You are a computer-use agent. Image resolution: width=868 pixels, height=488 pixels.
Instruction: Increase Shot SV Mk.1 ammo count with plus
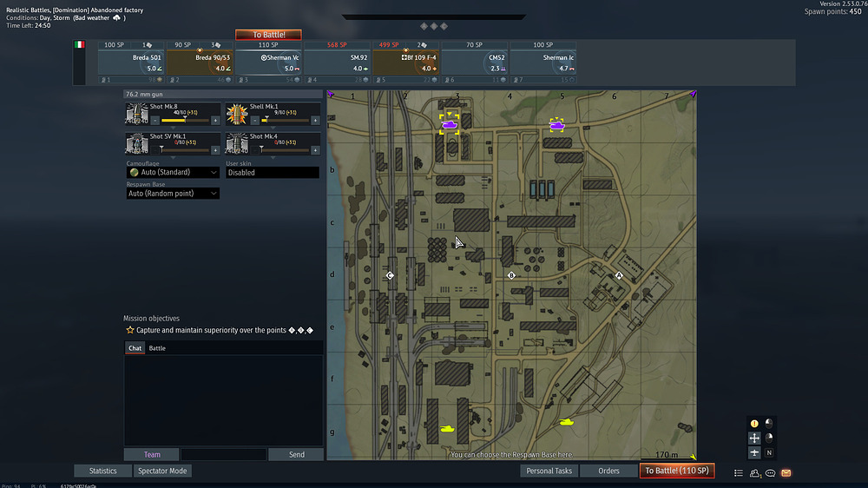point(215,150)
